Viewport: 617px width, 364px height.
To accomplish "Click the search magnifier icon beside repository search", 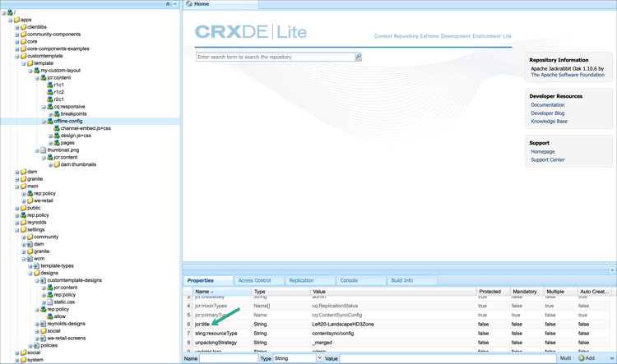I will [359, 57].
